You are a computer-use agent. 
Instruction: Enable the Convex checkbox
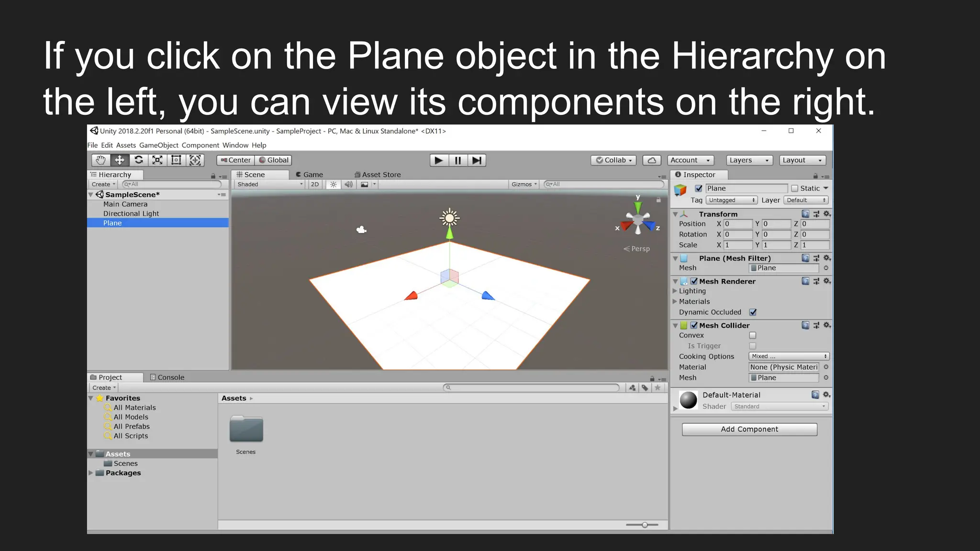[753, 335]
